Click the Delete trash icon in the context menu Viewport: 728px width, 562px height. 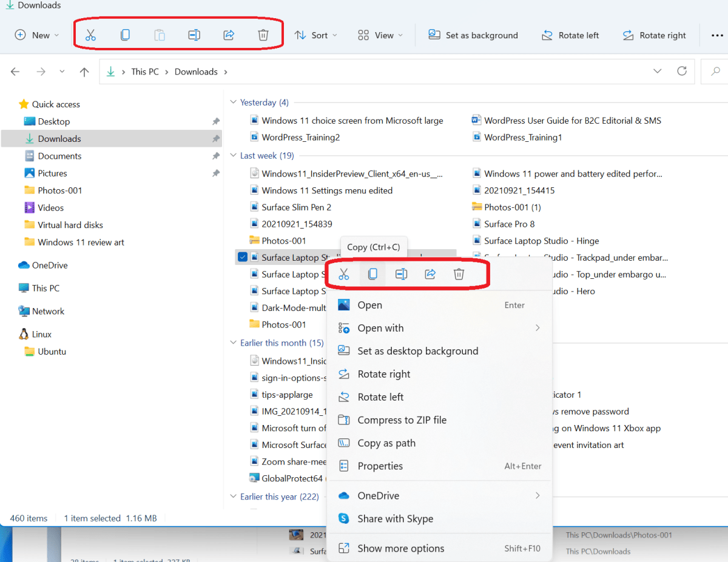[x=459, y=274]
